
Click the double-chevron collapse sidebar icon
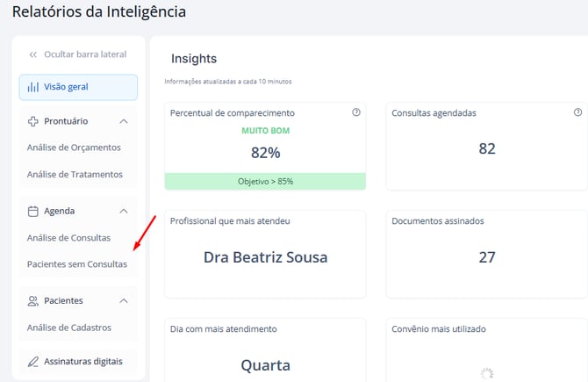coord(33,54)
